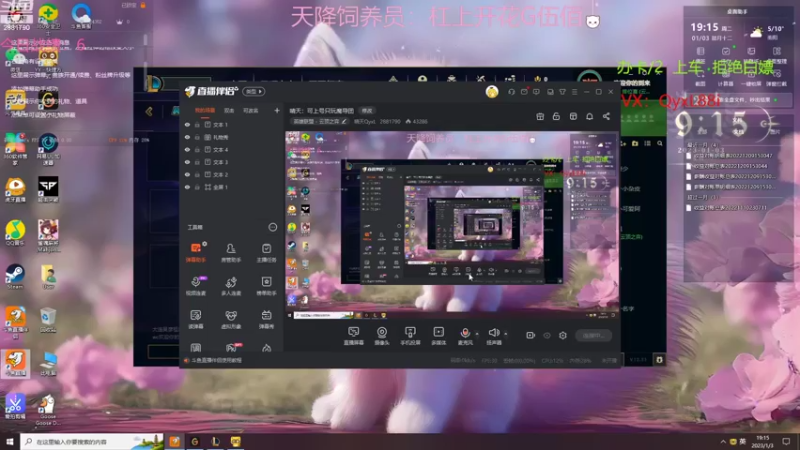Click the gift box icon above preview
This screenshot has height=450, width=800.
click(540, 116)
